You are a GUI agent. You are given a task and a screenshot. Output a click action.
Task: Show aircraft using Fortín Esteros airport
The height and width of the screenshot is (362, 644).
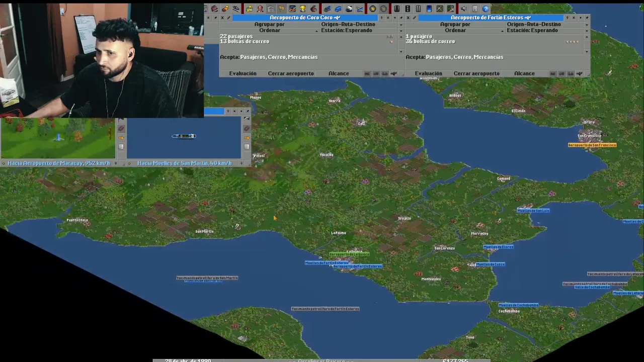579,73
